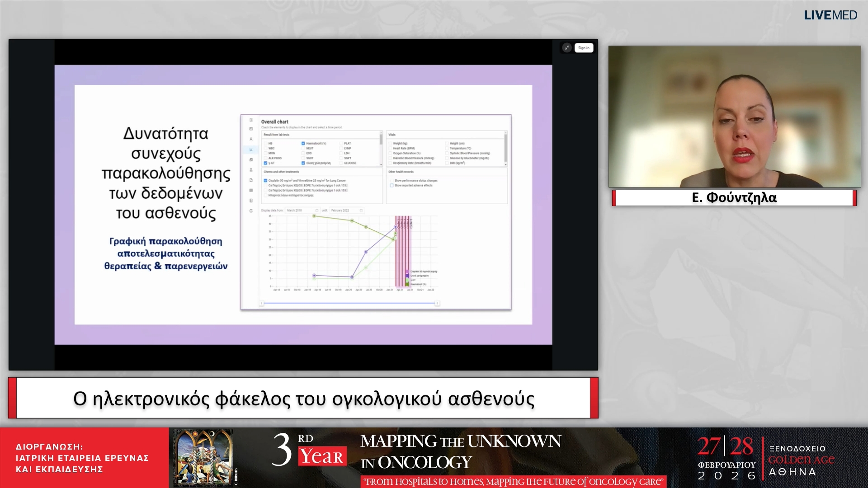Click the right handle of time range slider

coord(437,303)
